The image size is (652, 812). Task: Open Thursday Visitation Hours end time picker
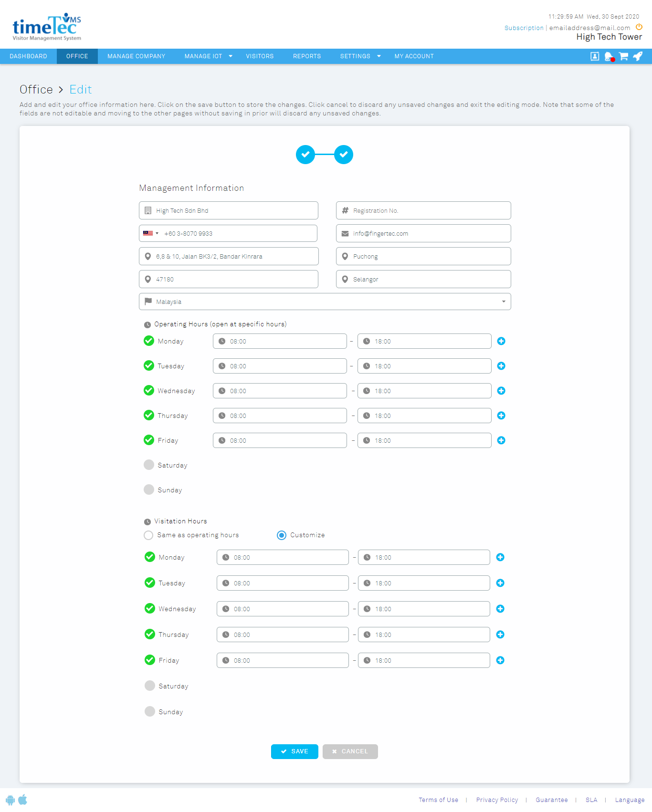coord(424,635)
